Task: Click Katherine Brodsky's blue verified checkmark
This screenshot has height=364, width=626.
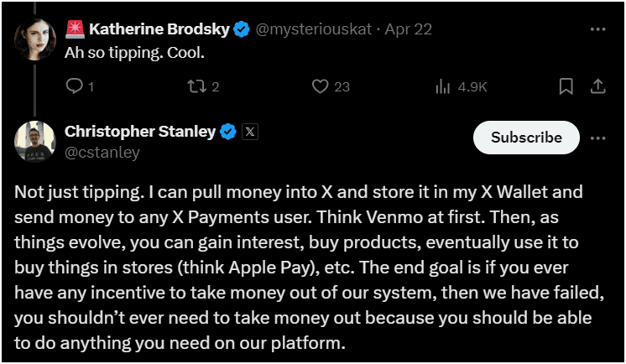Action: pos(242,29)
